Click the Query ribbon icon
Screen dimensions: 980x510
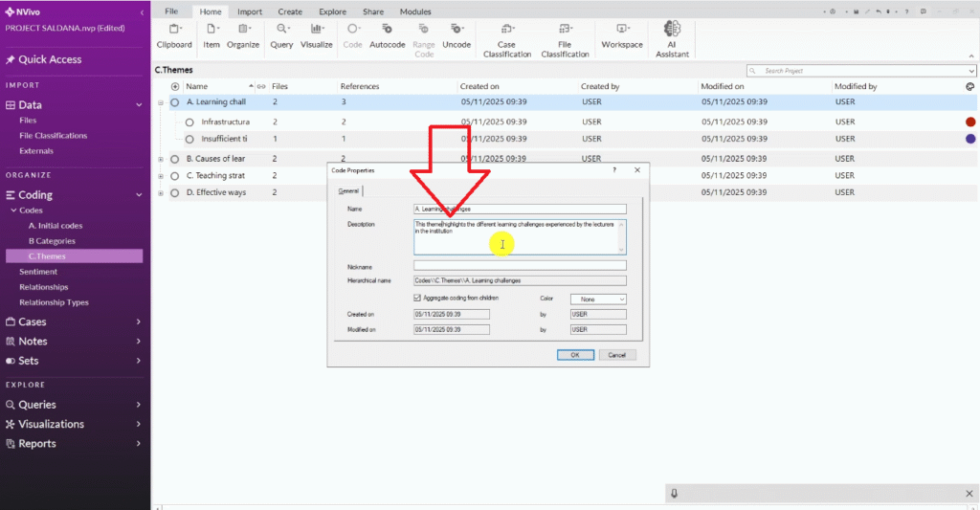coord(281,36)
